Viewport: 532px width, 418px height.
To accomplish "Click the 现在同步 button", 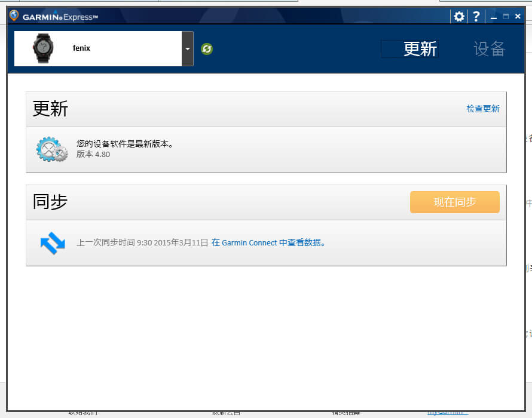I will 455,202.
